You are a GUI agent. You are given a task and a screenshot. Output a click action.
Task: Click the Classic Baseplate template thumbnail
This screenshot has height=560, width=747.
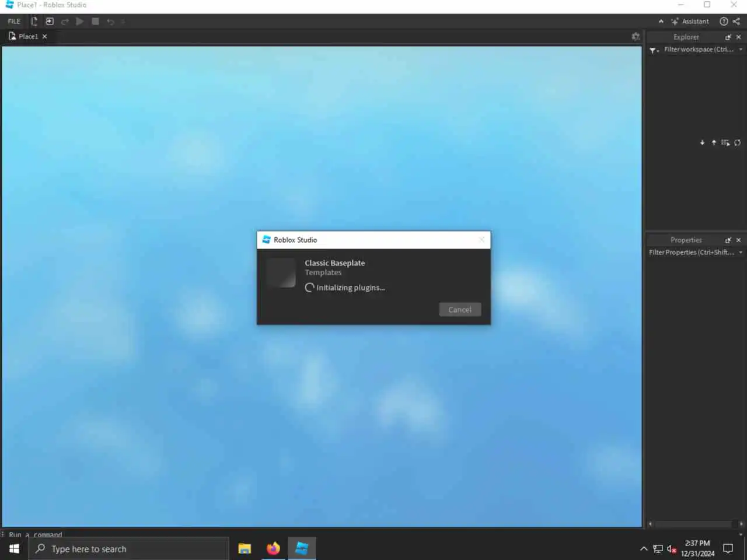pyautogui.click(x=281, y=273)
